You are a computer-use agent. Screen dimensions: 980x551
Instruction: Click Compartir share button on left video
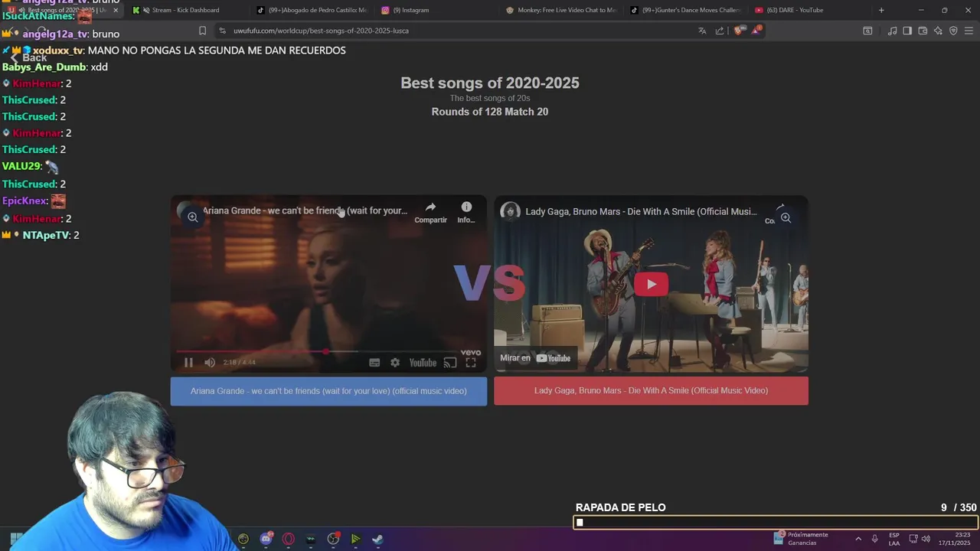coord(430,212)
